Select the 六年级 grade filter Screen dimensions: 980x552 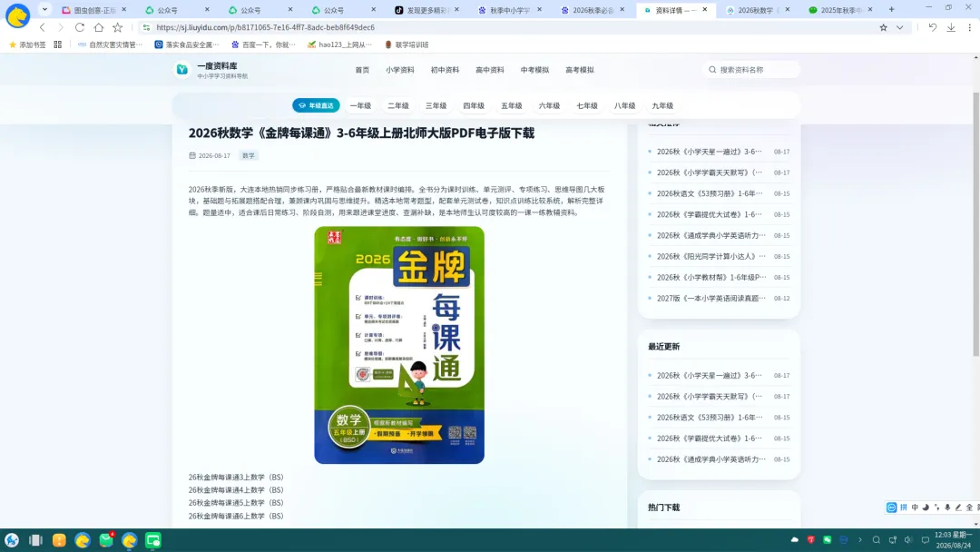click(x=549, y=105)
